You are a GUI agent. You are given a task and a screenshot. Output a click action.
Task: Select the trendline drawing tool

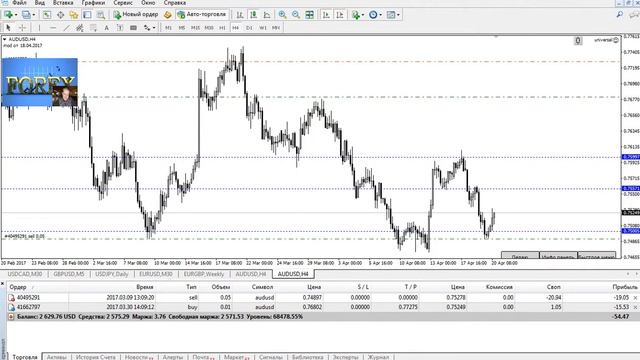point(66,28)
